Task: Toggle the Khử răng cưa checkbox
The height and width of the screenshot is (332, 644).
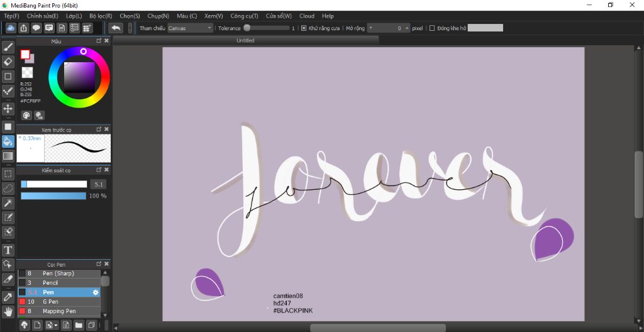Action: point(304,28)
